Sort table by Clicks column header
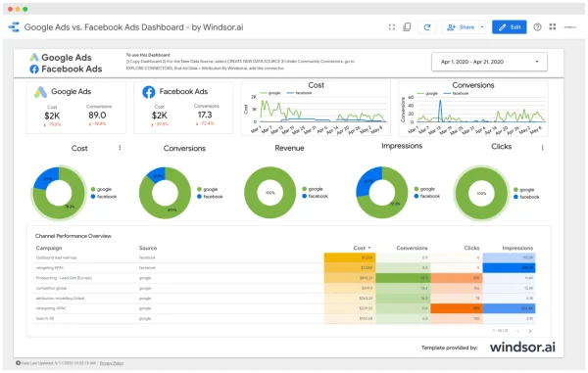 coord(471,248)
